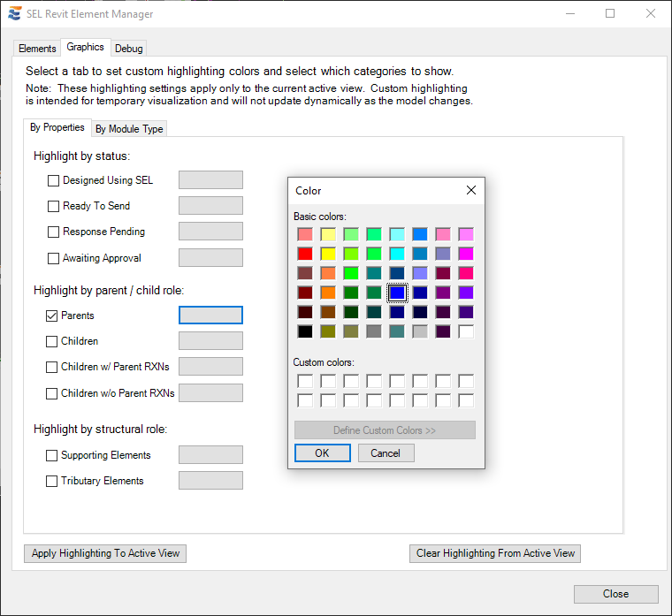Minimize the Element Manager window

click(x=570, y=14)
